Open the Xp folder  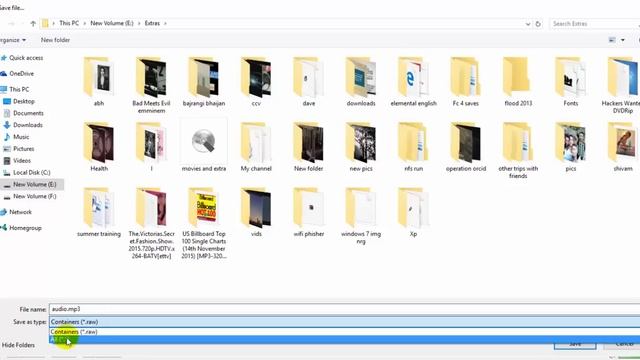413,212
